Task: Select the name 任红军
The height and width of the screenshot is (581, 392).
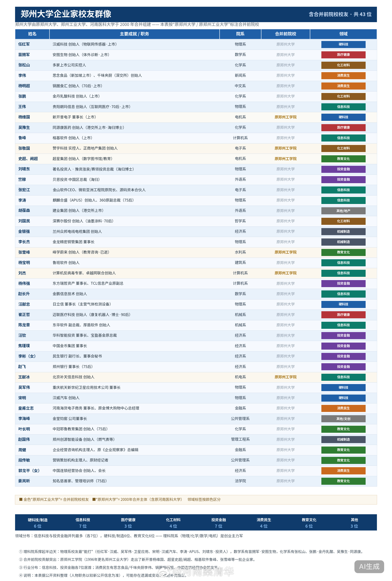Action: pyautogui.click(x=24, y=44)
